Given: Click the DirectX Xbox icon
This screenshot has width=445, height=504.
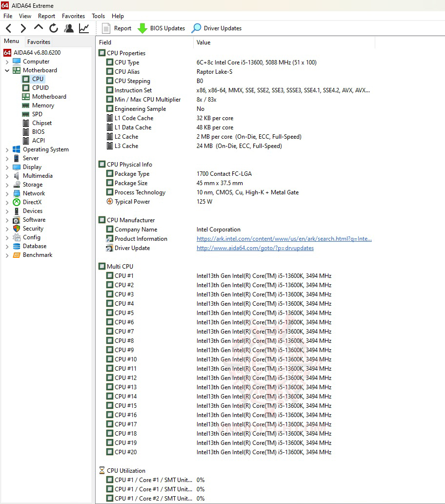Looking at the screenshot, I should click(x=17, y=202).
